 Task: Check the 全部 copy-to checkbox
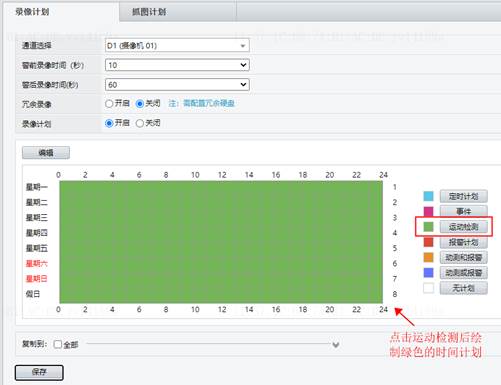point(58,344)
